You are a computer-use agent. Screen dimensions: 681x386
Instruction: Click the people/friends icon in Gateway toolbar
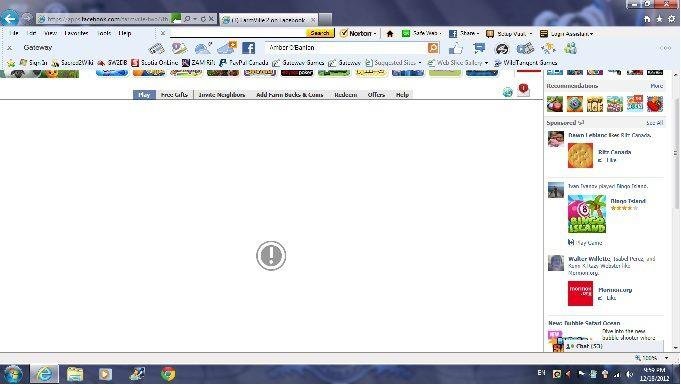[570, 48]
